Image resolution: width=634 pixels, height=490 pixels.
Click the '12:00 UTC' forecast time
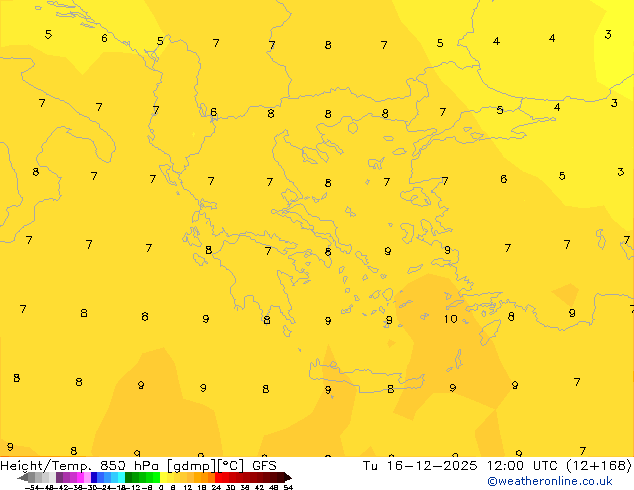click(x=521, y=466)
